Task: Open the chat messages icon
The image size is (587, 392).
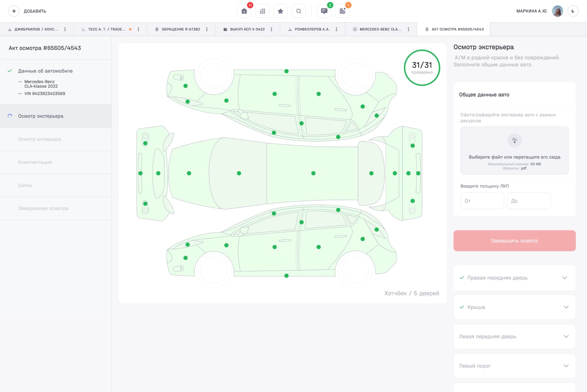Action: 324,11
